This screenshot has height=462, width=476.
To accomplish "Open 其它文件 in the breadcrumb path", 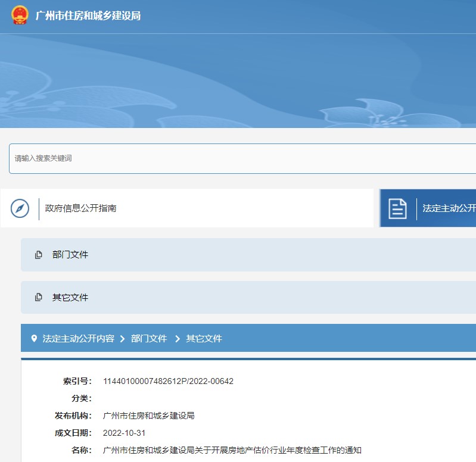I will click(x=204, y=339).
